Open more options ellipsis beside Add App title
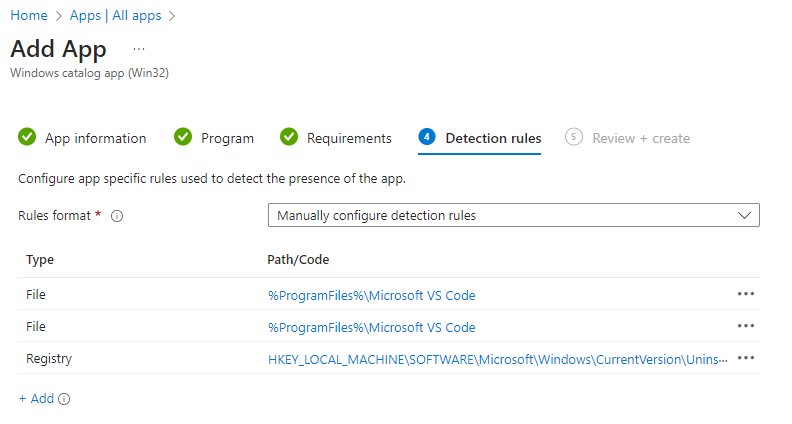 (139, 49)
